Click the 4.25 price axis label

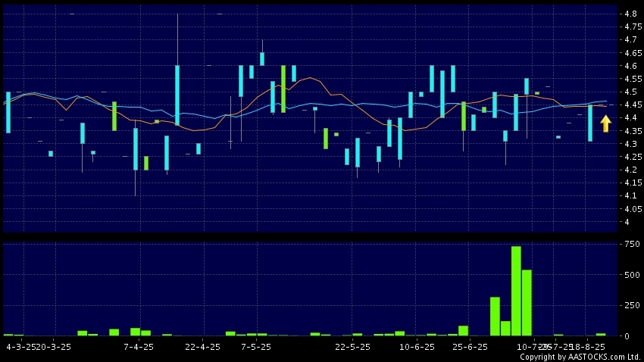(633, 157)
